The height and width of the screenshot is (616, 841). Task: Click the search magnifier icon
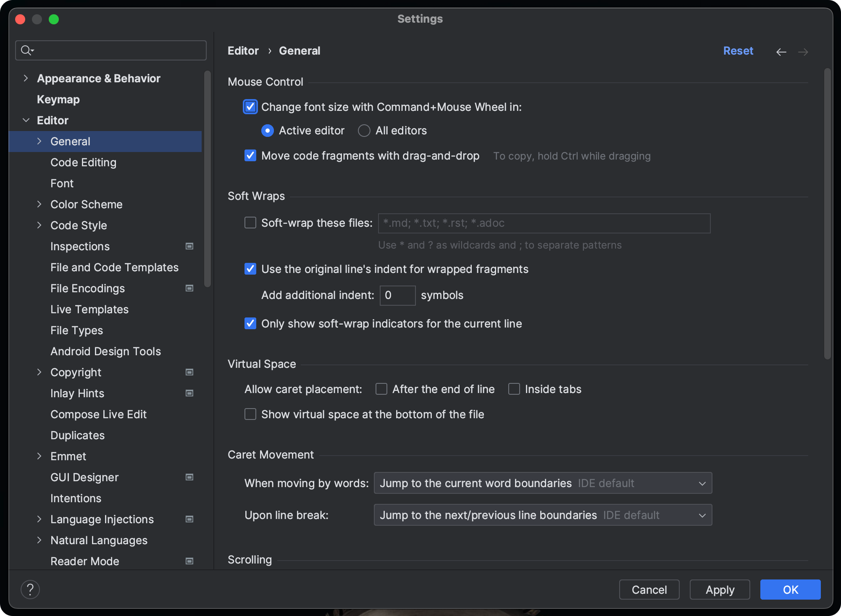point(26,50)
